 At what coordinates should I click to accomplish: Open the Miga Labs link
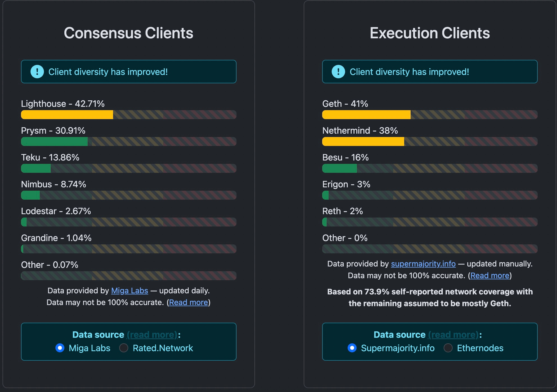pyautogui.click(x=130, y=291)
